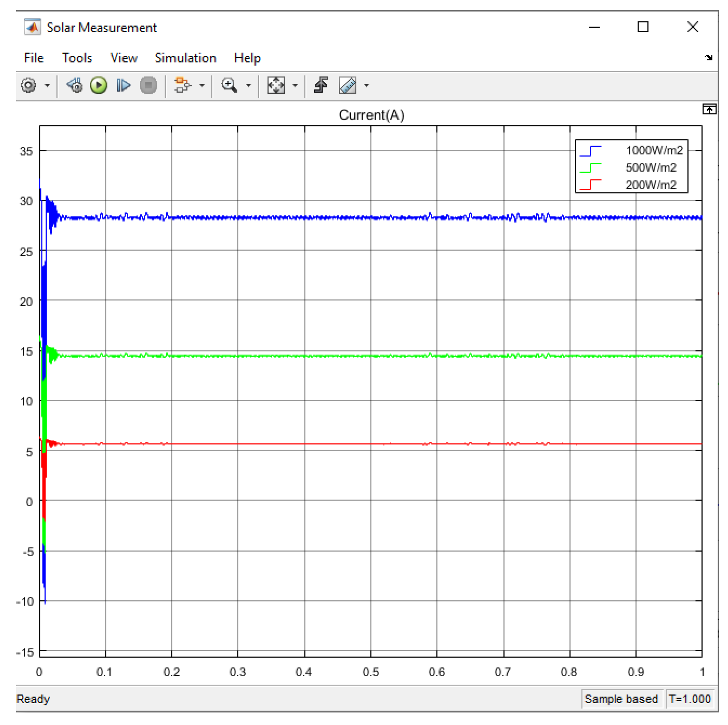The image size is (728, 725).
Task: Click the maximize axes icon above the plot
Action: (709, 110)
